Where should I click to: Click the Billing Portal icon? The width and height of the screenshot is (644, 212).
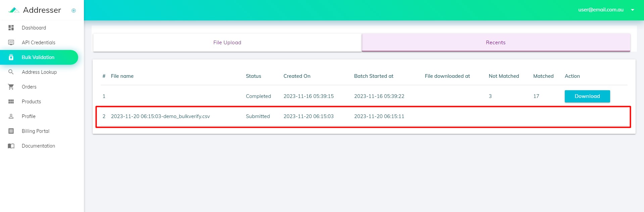point(11,131)
